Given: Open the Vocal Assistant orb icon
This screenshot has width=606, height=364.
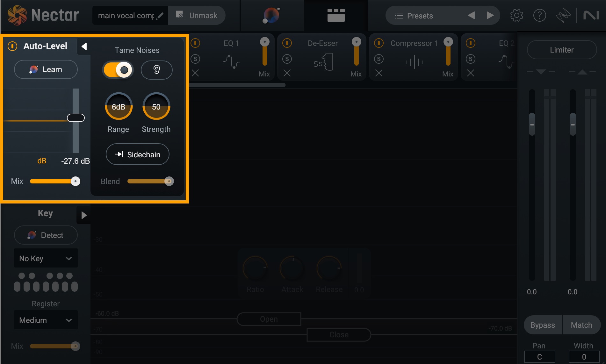Looking at the screenshot, I should coord(271,15).
